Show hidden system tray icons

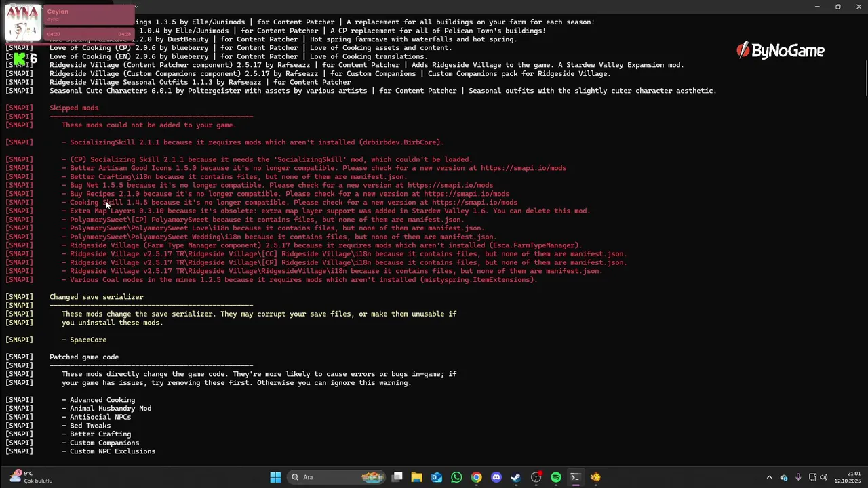pyautogui.click(x=769, y=477)
